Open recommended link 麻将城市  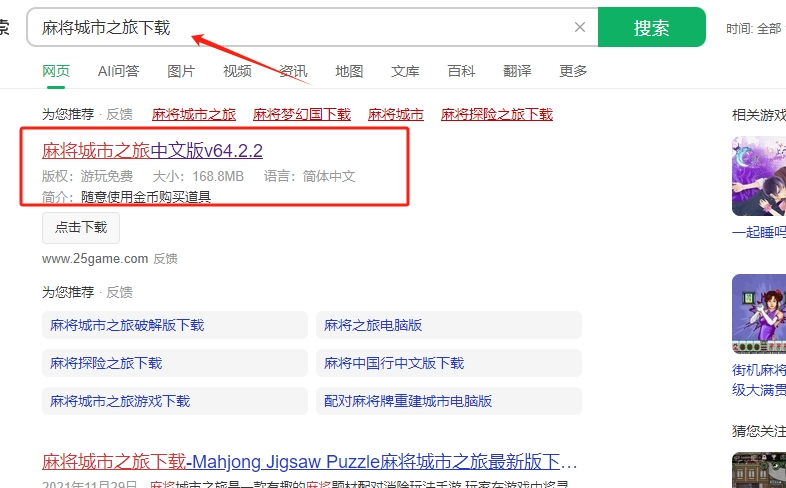coord(396,114)
